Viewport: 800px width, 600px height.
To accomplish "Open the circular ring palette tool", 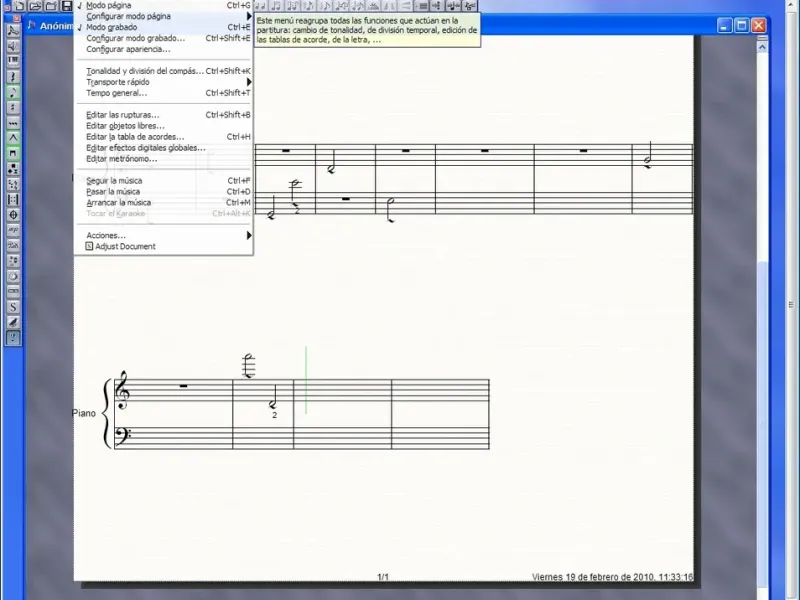I will pyautogui.click(x=13, y=277).
